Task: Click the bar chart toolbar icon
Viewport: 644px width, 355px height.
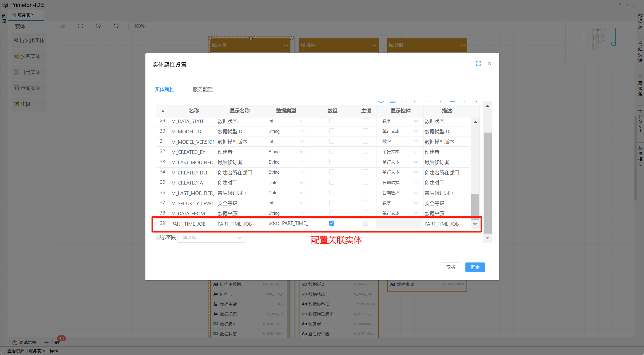Action: point(62,26)
